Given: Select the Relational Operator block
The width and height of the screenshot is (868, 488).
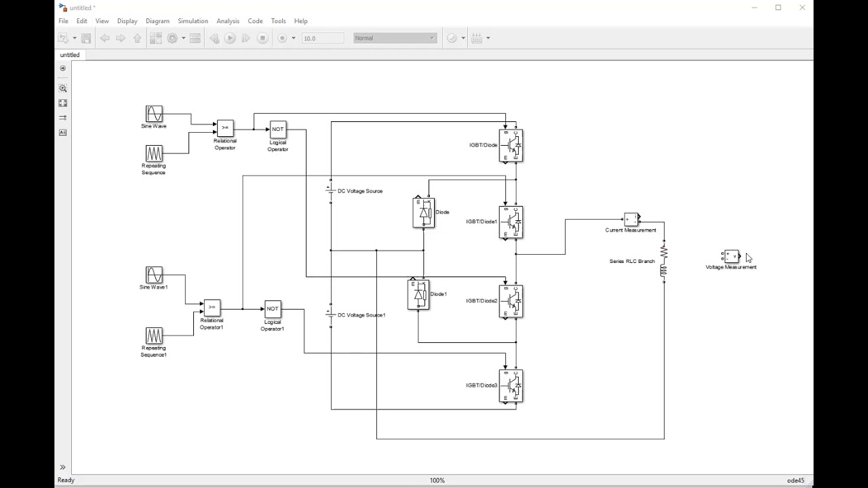Looking at the screenshot, I should [225, 128].
